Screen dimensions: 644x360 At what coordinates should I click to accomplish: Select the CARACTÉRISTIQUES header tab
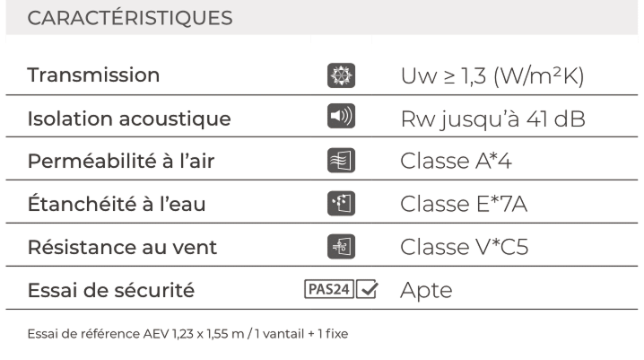130,18
